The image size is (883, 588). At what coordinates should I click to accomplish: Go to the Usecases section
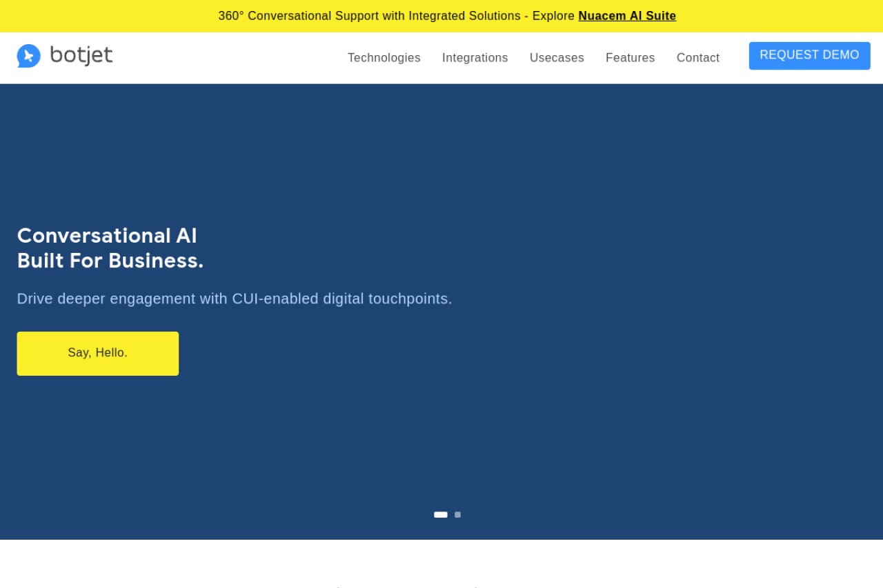557,58
